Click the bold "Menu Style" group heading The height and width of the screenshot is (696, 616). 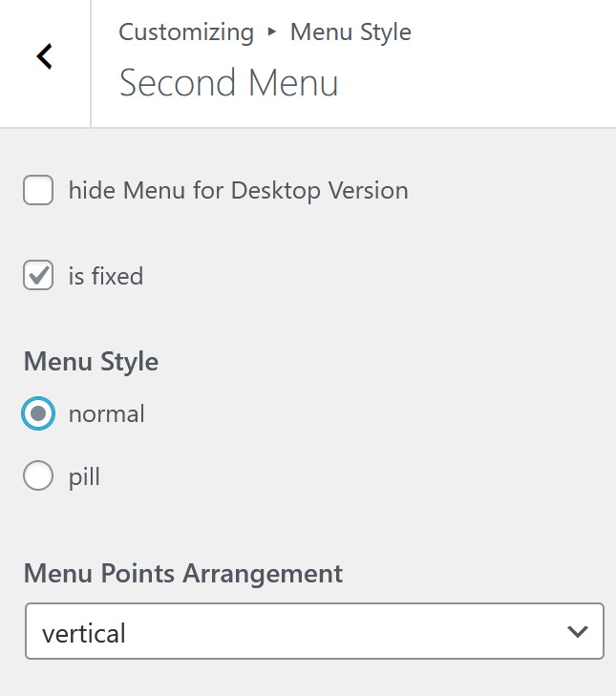92,362
